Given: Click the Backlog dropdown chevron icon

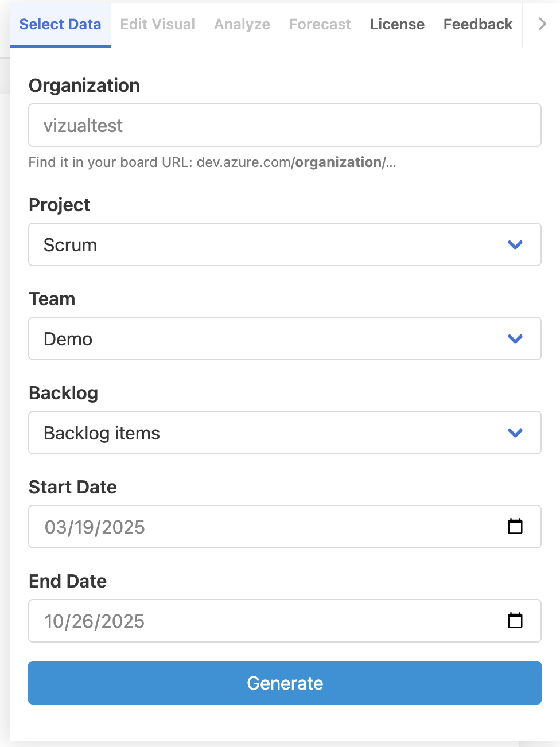Looking at the screenshot, I should pyautogui.click(x=515, y=433).
